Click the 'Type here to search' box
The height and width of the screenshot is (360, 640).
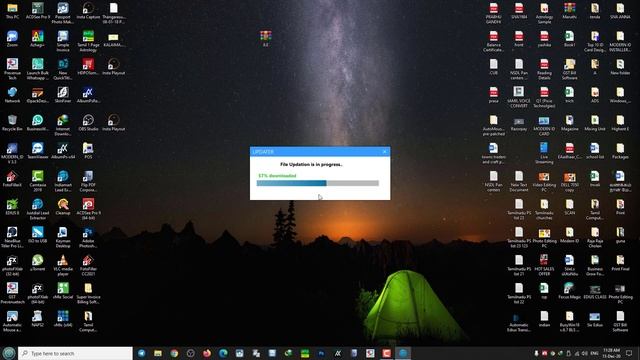[x=76, y=353]
